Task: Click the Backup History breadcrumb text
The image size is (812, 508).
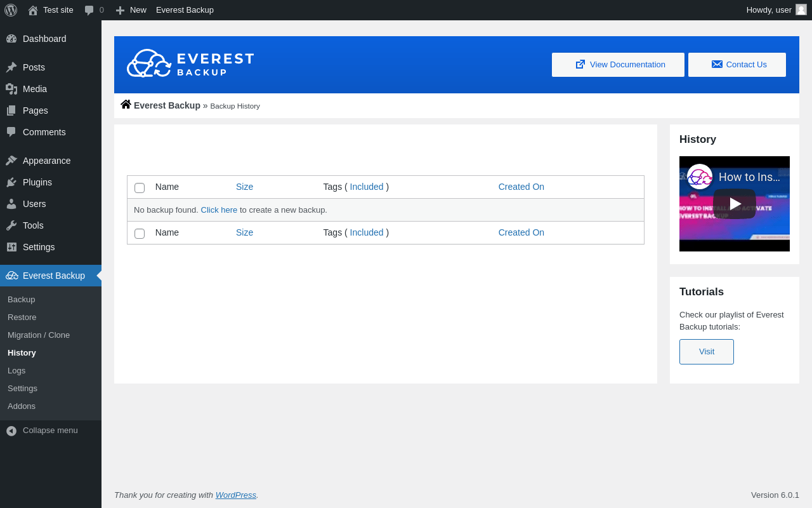Action: [x=235, y=106]
